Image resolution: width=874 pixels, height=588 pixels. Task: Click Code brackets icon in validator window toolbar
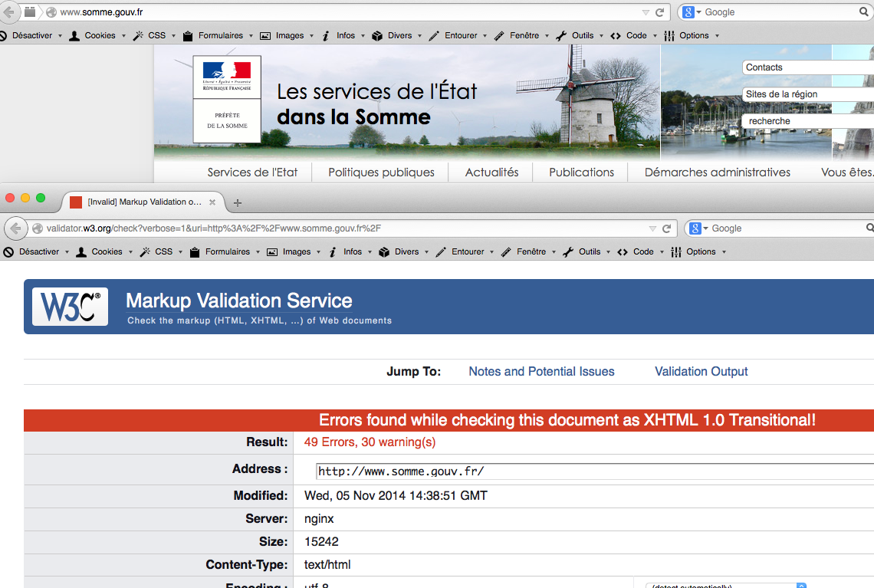(623, 252)
